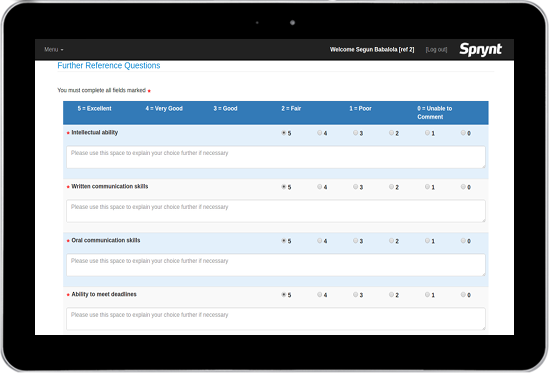Select rating 1 for Ability to meet deadlines
The height and width of the screenshot is (374, 549).
click(x=428, y=295)
